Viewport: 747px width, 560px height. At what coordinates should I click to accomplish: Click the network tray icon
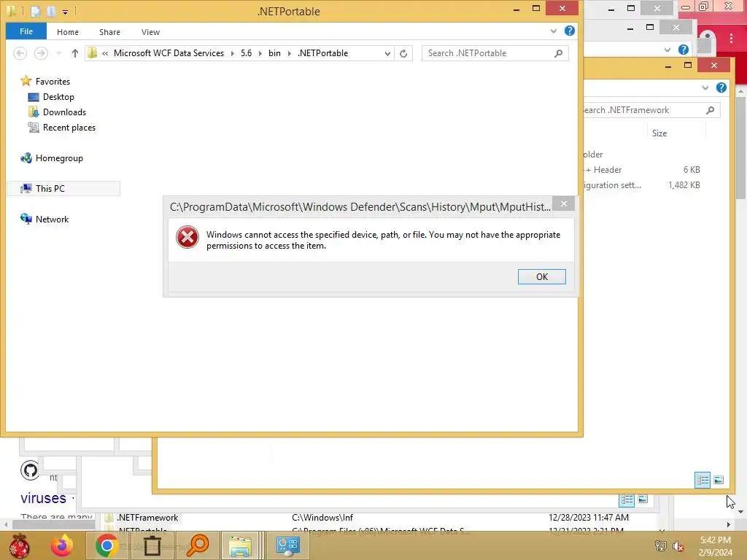tap(660, 546)
